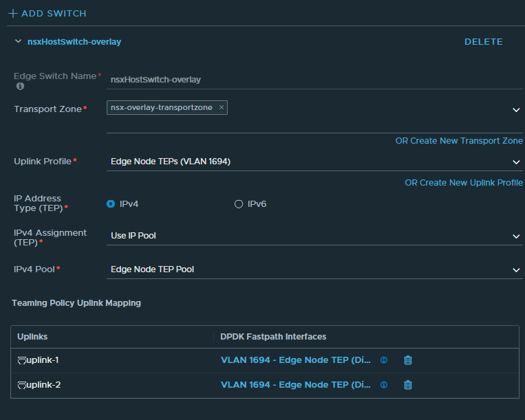Click the info icon under Edge Switch Name
Screen dimensions: 525x420
tap(20, 87)
